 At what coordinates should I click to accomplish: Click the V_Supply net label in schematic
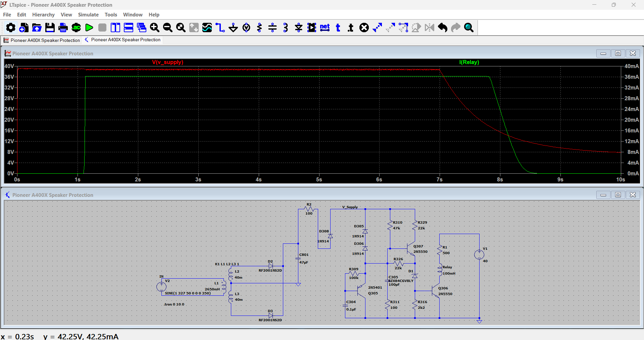tap(350, 207)
